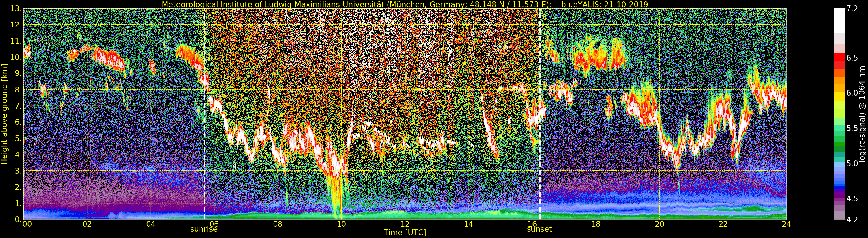This screenshot has height=238, width=868.
Task: Click the 'sunset' label below the time axis
Action: coord(539,229)
